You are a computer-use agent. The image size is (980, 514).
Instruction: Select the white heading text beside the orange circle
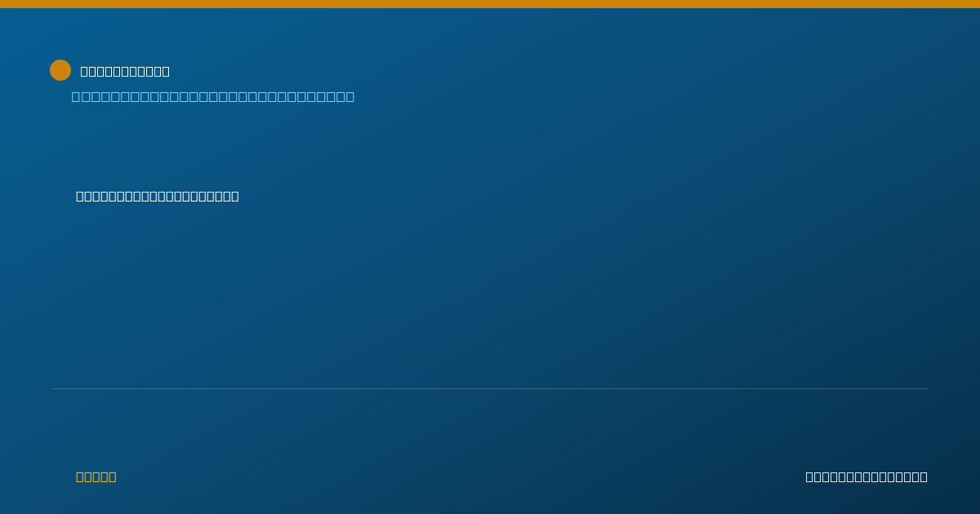click(x=125, y=71)
